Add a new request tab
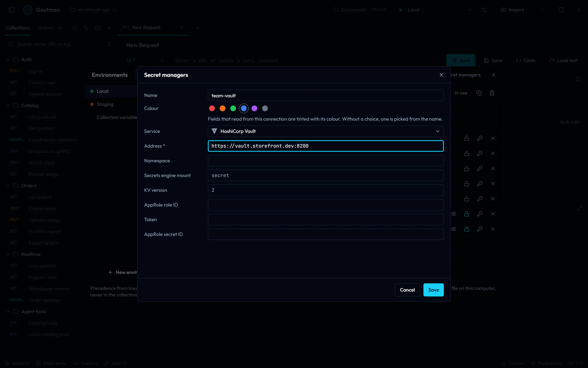The width and height of the screenshot is (588, 368). (198, 28)
